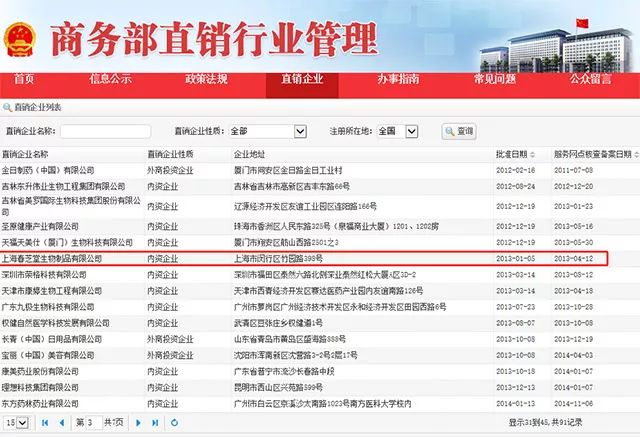Viewport: 640px width, 437px height.
Task: Refresh the table with the reload icon
Action: coord(173,424)
